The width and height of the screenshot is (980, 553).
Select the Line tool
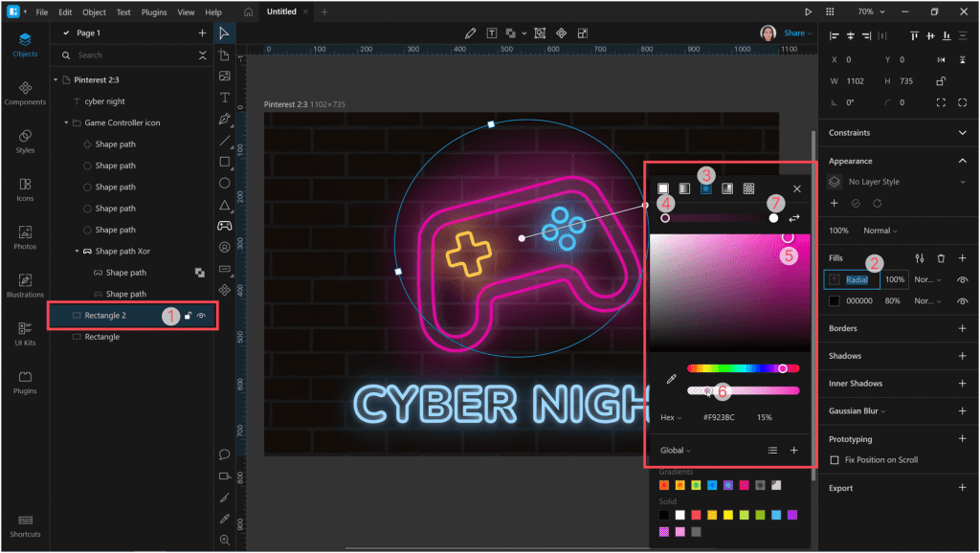pos(224,141)
